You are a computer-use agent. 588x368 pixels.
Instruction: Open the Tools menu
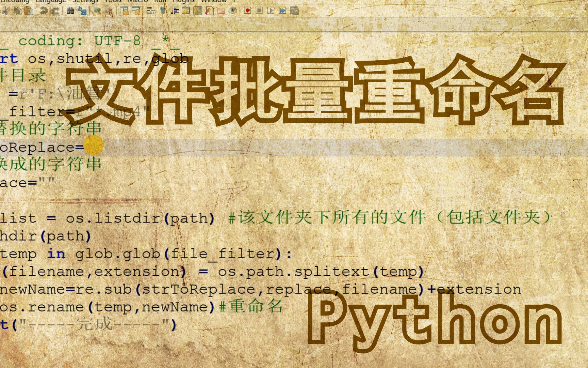(113, 1)
